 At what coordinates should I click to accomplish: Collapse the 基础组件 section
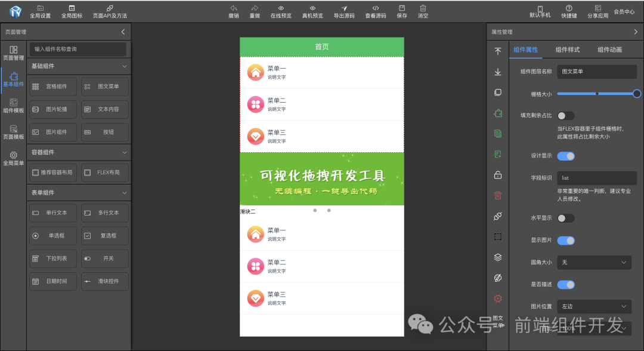click(125, 66)
